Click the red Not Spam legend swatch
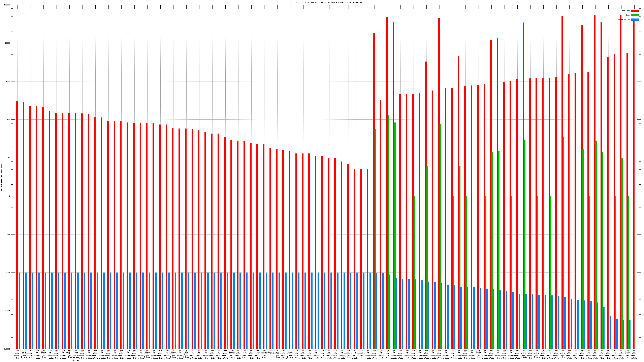Image resolution: width=644 pixels, height=362 pixels. (x=635, y=11)
